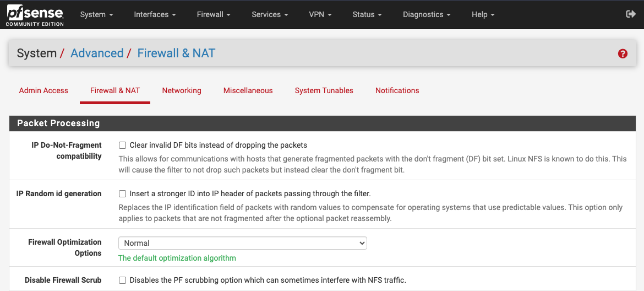This screenshot has height=291, width=644.
Task: Click the Firewall & NAT breadcrumb link
Action: pyautogui.click(x=176, y=53)
